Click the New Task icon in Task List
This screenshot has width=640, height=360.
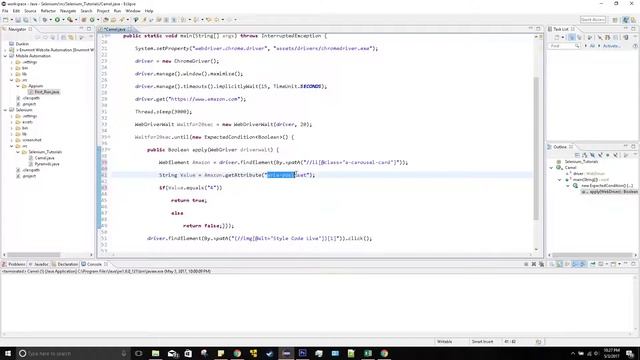(556, 37)
